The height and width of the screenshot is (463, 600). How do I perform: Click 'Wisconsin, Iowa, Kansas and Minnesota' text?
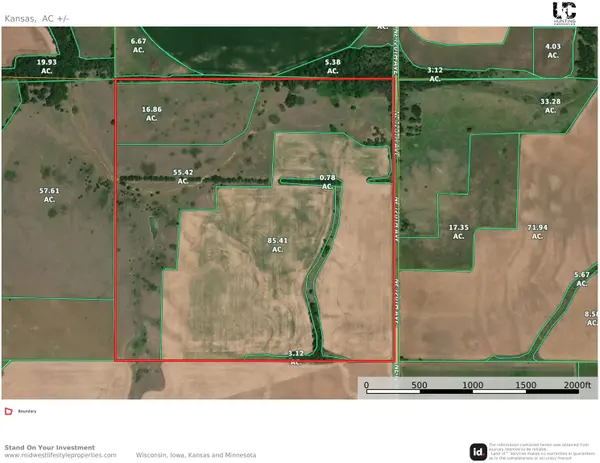(x=196, y=455)
